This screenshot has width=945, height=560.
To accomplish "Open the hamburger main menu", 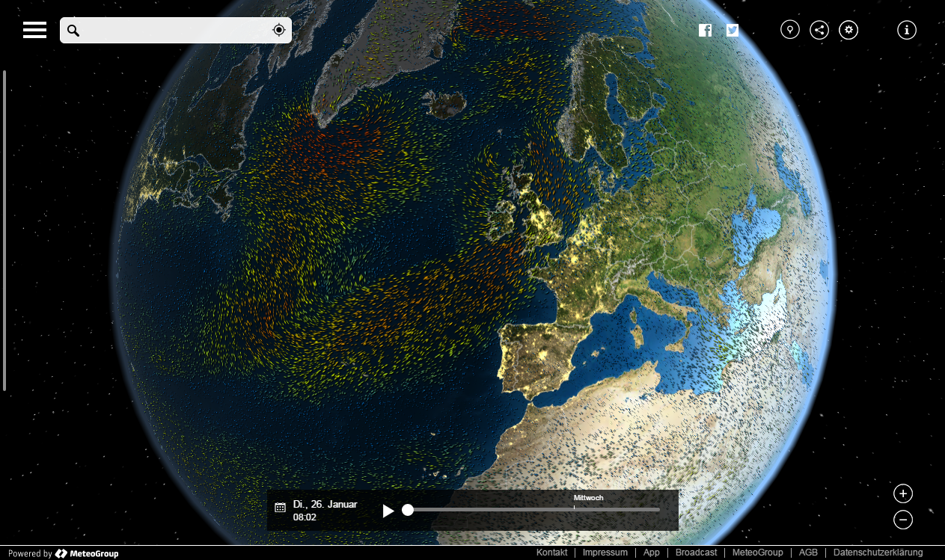I will click(34, 30).
